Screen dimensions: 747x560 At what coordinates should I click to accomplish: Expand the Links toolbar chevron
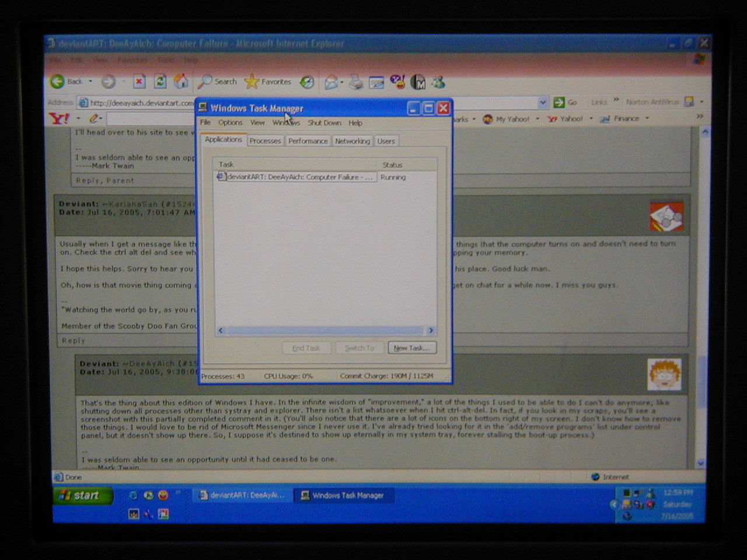(x=616, y=100)
